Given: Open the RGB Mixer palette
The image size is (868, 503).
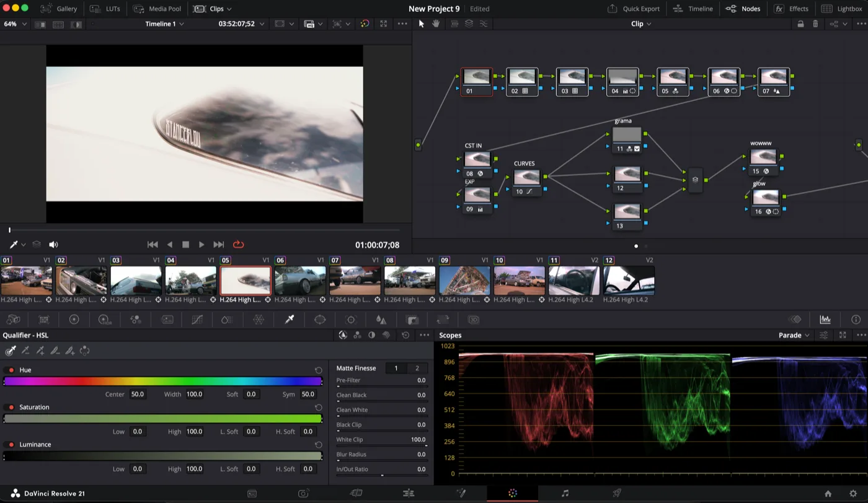Looking at the screenshot, I should [136, 320].
